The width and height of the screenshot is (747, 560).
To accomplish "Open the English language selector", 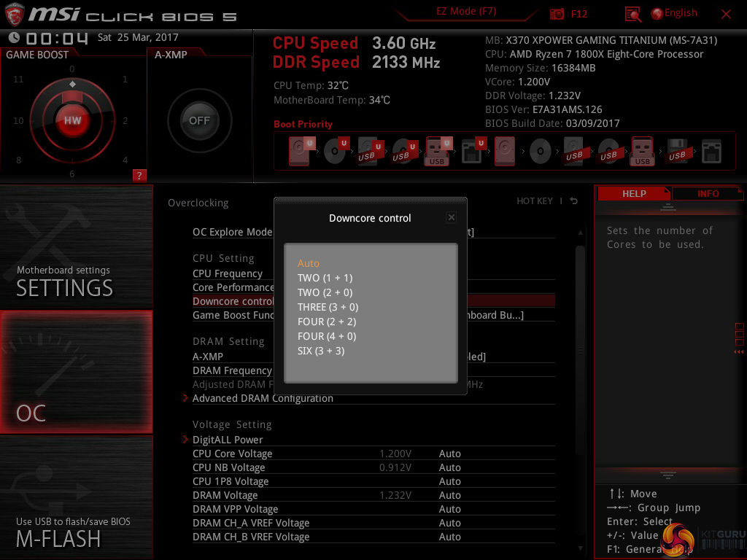I will (681, 13).
